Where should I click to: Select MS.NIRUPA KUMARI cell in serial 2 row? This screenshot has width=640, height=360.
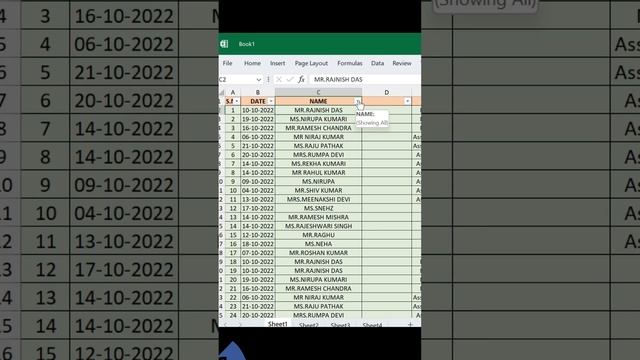click(x=318, y=119)
